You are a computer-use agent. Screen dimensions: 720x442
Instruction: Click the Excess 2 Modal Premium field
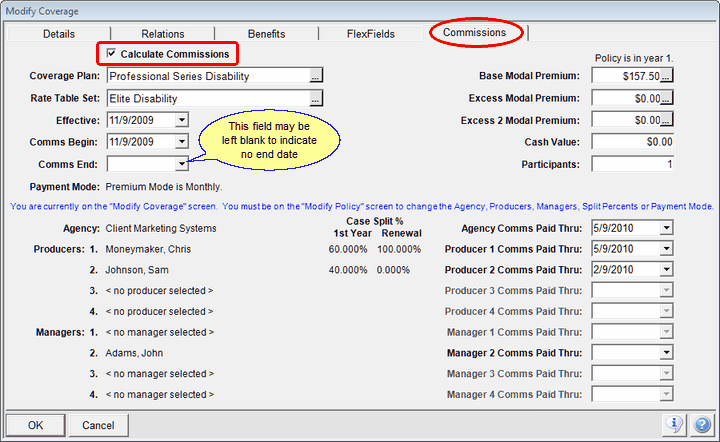pos(626,120)
